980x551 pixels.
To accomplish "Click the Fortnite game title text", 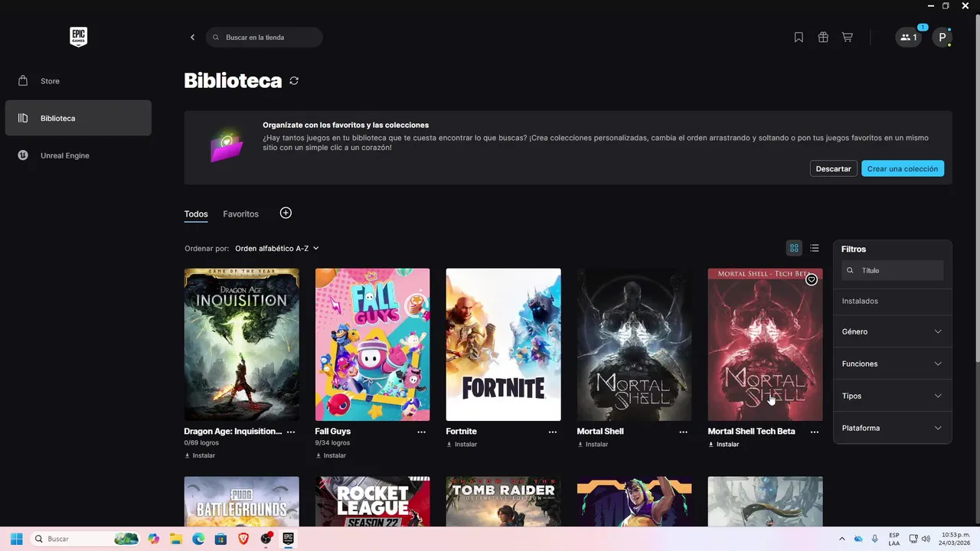I will click(x=461, y=432).
